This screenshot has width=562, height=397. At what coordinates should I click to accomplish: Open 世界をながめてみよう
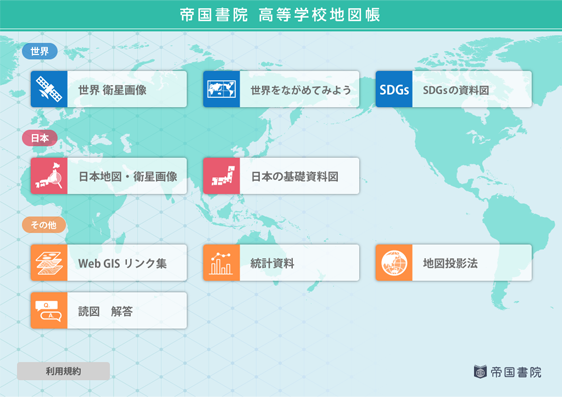tap(300, 89)
